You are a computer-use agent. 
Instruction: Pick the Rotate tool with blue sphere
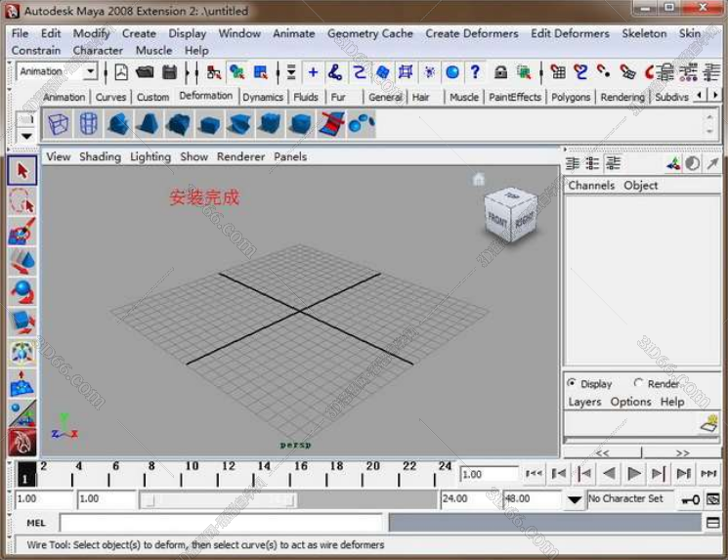click(x=22, y=291)
